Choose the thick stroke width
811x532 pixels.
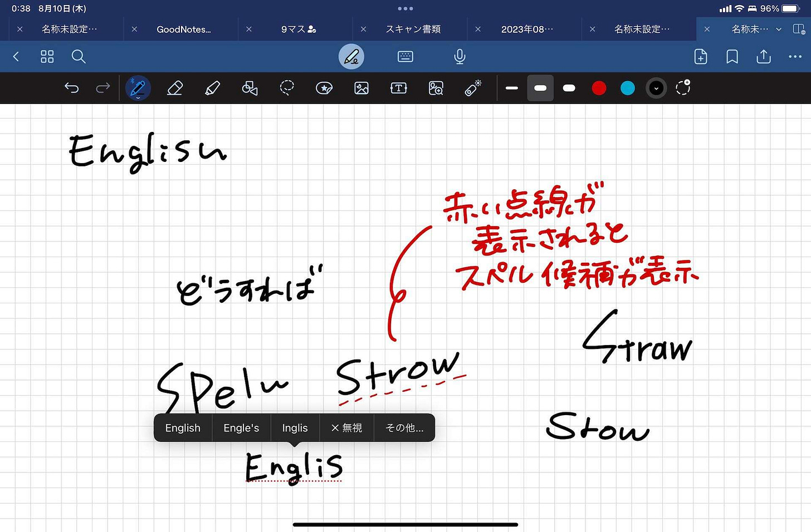pyautogui.click(x=569, y=88)
